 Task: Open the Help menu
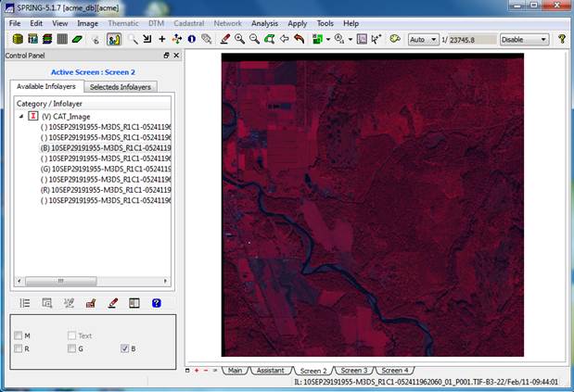(351, 23)
